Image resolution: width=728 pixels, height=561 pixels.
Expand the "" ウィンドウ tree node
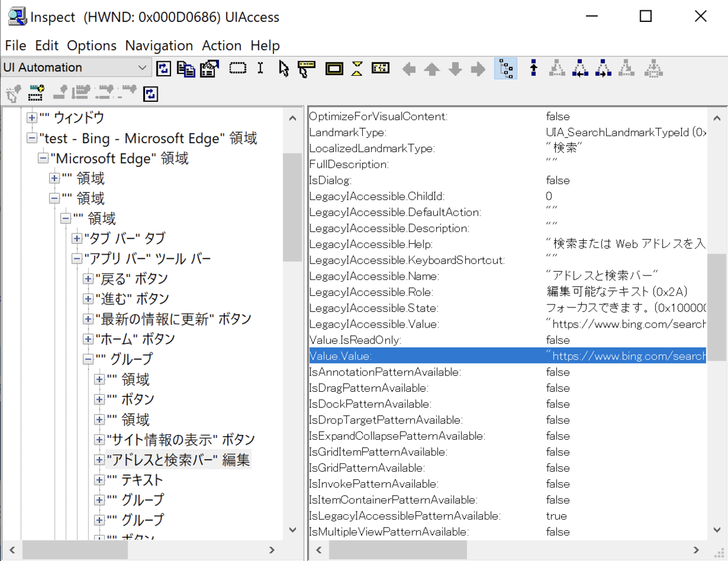[x=32, y=118]
